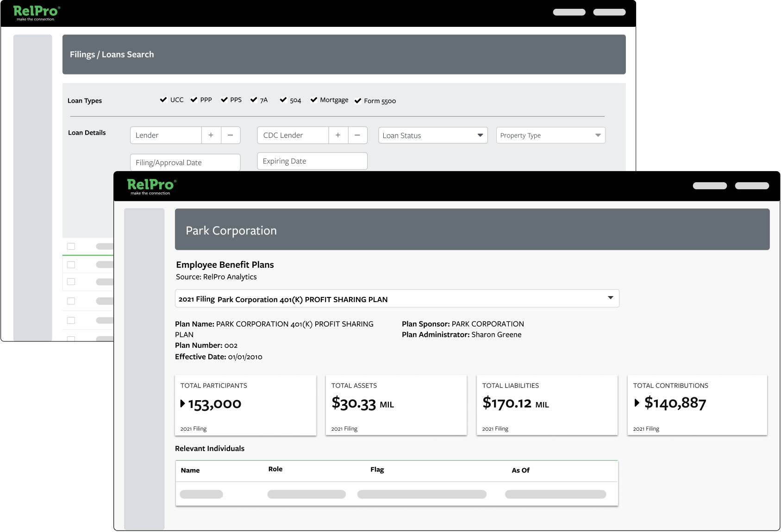Image resolution: width=781 pixels, height=532 pixels.
Task: Uncheck the Form 5500 loan type
Action: click(x=358, y=101)
